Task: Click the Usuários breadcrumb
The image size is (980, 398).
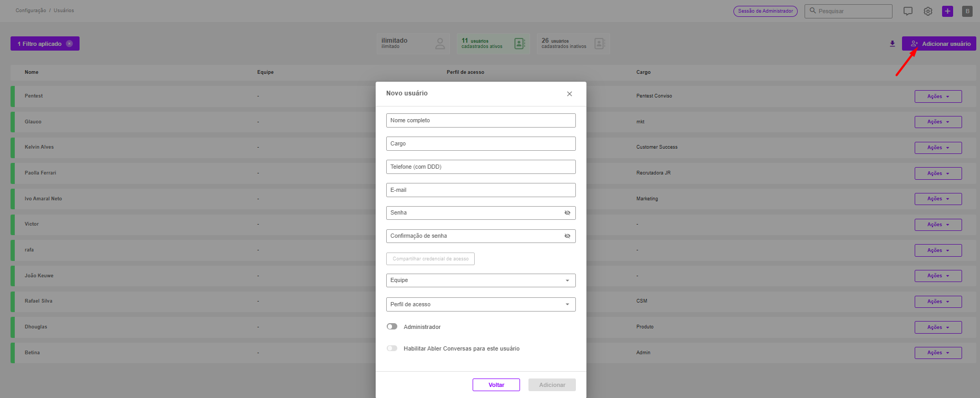Action: point(64,11)
